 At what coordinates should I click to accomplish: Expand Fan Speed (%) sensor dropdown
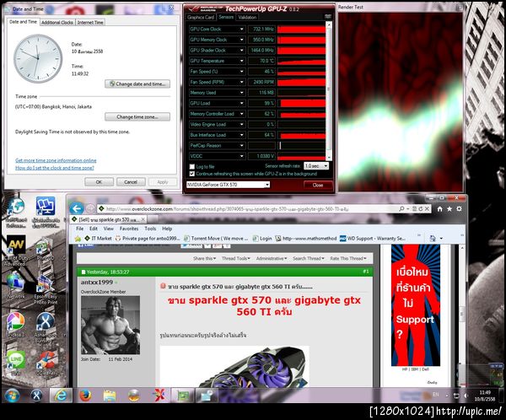(241, 72)
